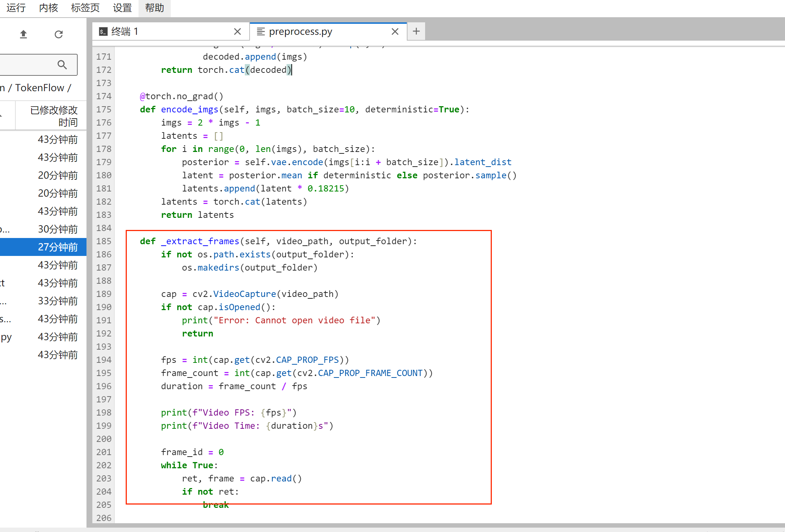Click the upload files arrow icon
The height and width of the screenshot is (532, 785).
(x=23, y=34)
